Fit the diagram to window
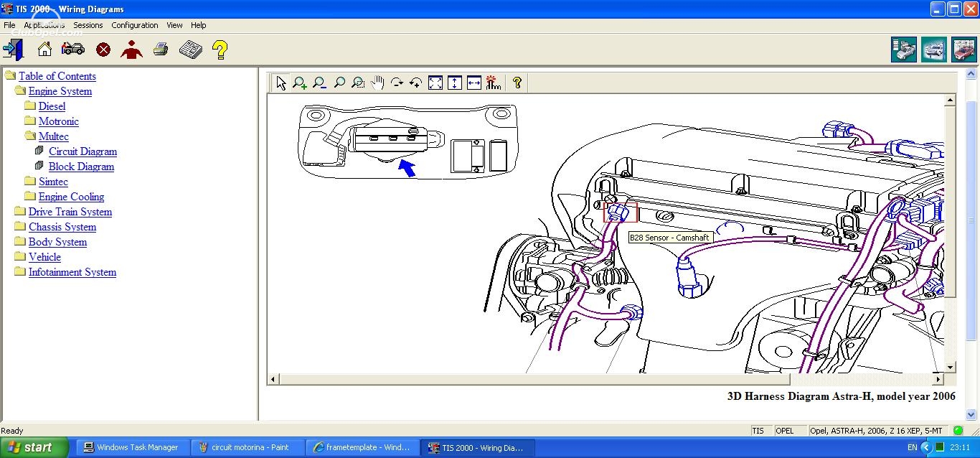Viewport: 980px width, 458px height. tap(435, 83)
